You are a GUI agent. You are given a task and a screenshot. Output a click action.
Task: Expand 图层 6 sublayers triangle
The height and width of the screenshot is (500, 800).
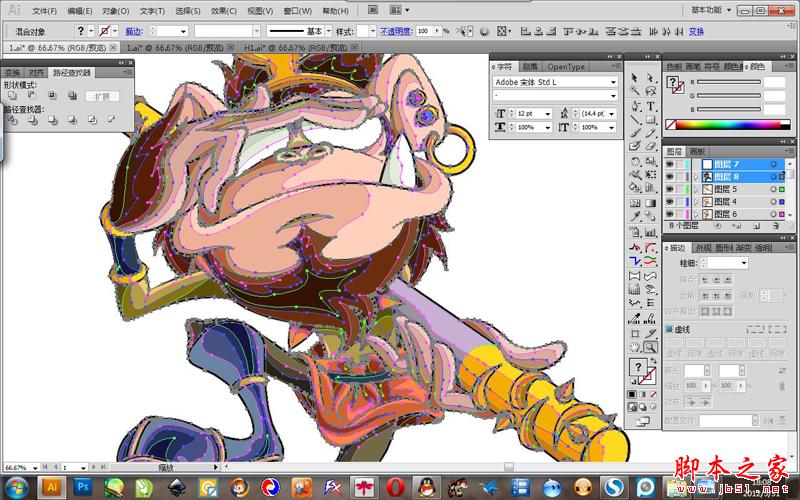696,214
